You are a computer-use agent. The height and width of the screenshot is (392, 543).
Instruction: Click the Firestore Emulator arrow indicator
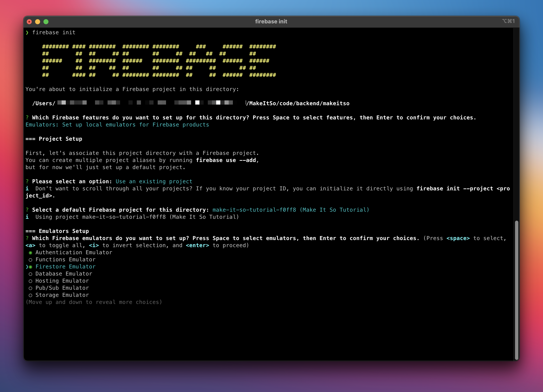pyautogui.click(x=27, y=267)
